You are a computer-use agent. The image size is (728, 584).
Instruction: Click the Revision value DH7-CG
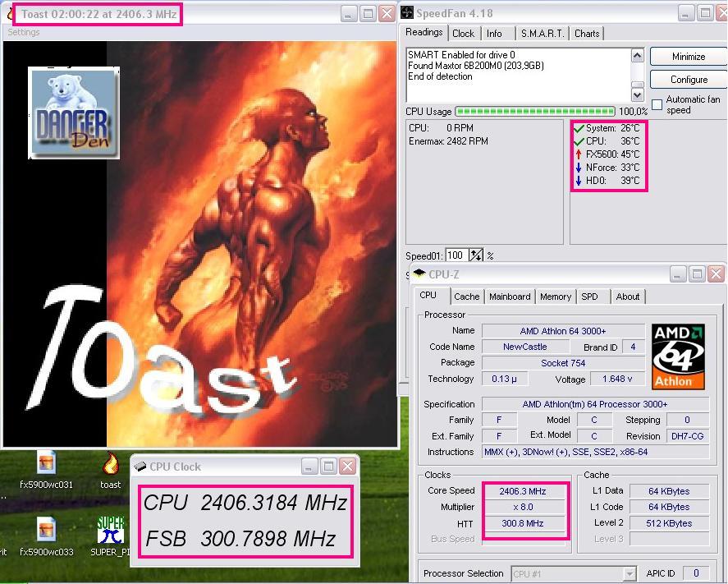coord(688,436)
